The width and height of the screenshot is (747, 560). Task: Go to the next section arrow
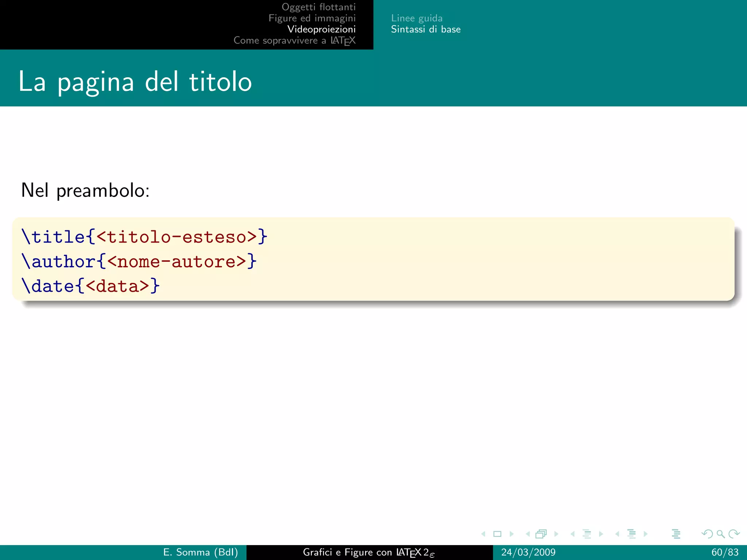point(646,534)
